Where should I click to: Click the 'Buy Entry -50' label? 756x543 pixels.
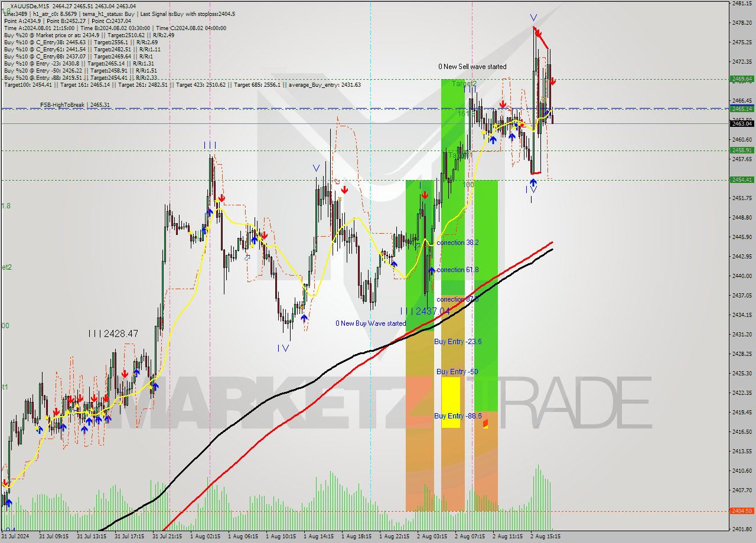457,371
